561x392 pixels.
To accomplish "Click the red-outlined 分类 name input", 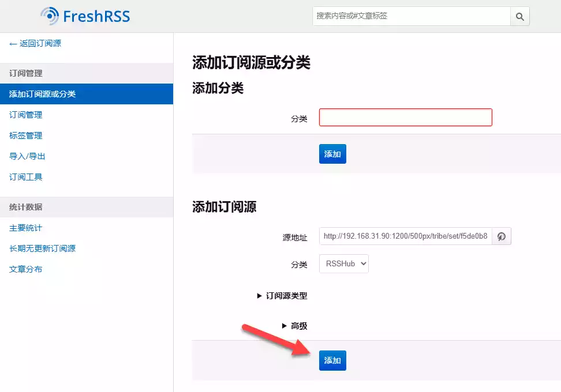I will tap(405, 117).
